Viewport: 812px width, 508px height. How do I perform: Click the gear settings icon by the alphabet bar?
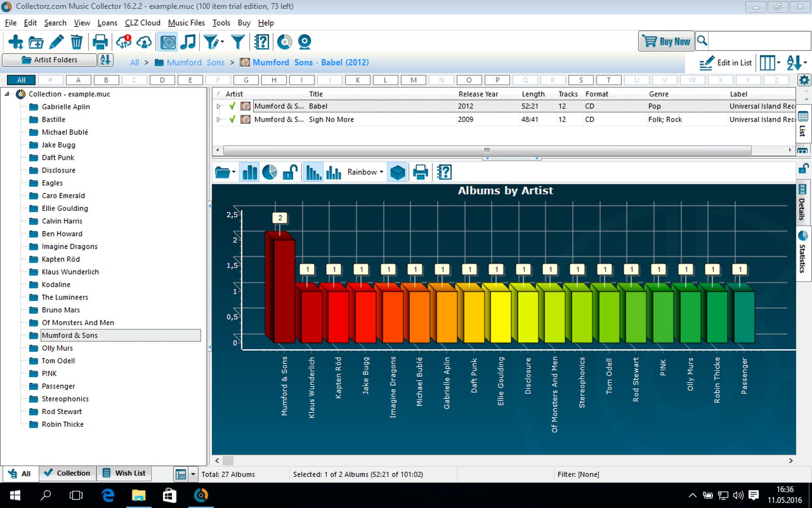point(804,80)
